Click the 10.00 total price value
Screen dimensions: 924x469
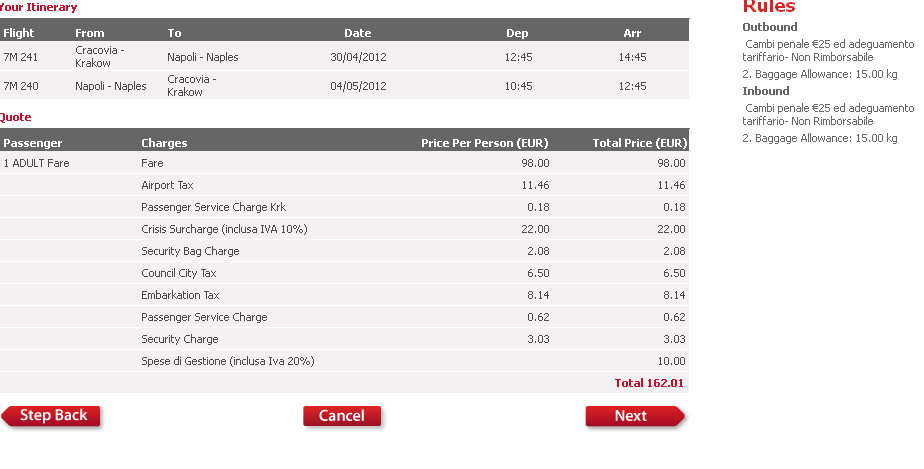671,361
